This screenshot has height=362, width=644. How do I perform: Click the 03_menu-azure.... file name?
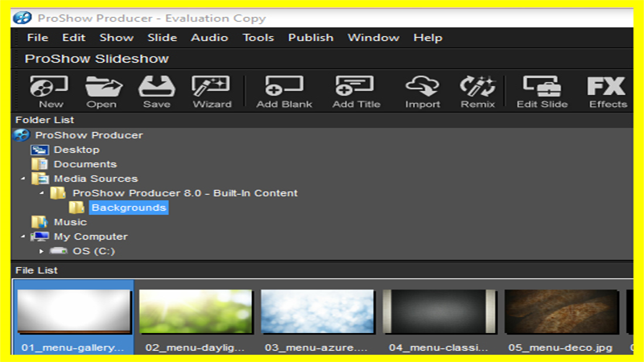pos(316,348)
